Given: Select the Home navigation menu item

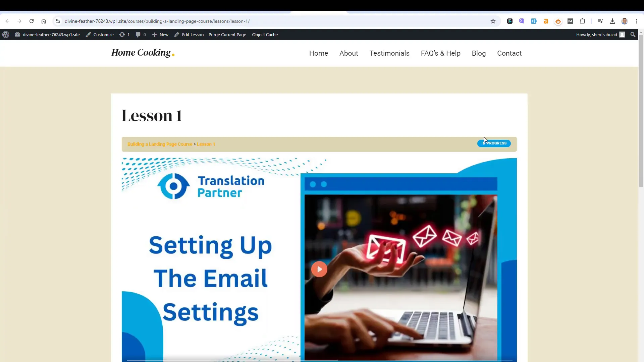Looking at the screenshot, I should (318, 53).
